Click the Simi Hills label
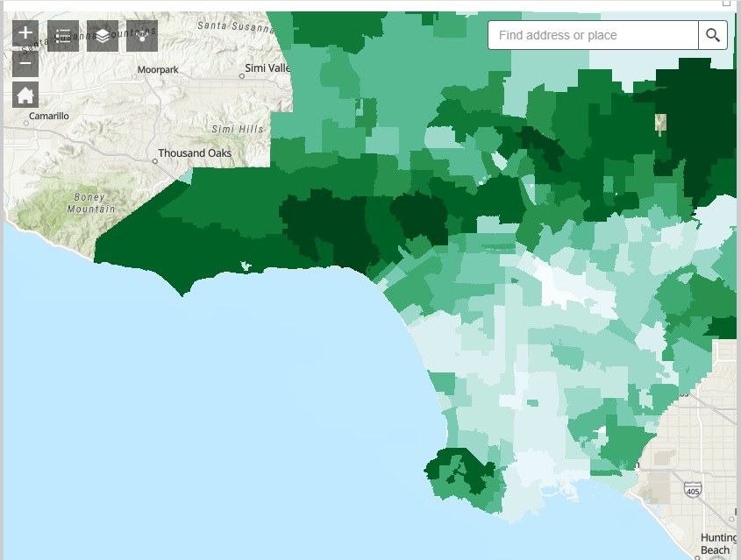741x560 pixels. [x=238, y=129]
